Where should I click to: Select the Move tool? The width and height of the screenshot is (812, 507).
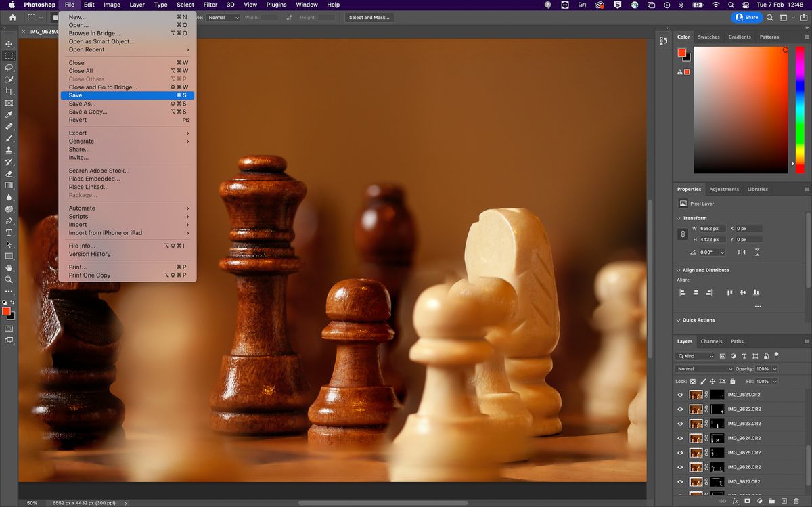[9, 43]
